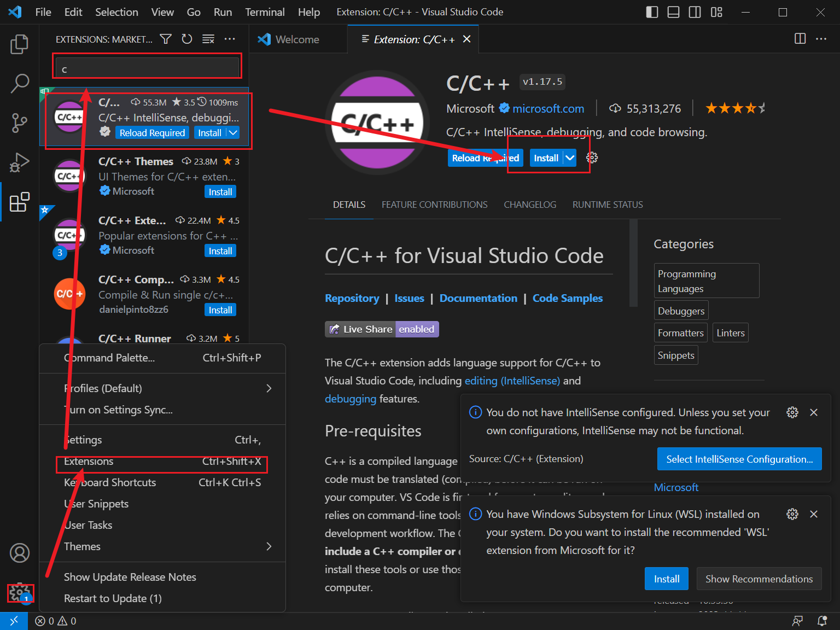This screenshot has height=630, width=840.
Task: Install the C/C++ Themes extension
Action: click(x=220, y=192)
